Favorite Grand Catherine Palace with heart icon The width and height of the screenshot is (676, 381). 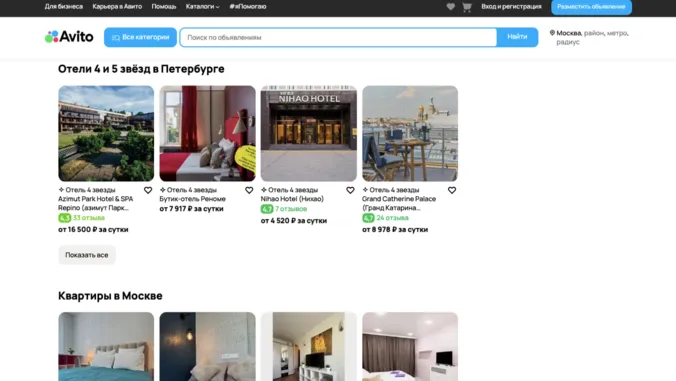click(x=452, y=190)
